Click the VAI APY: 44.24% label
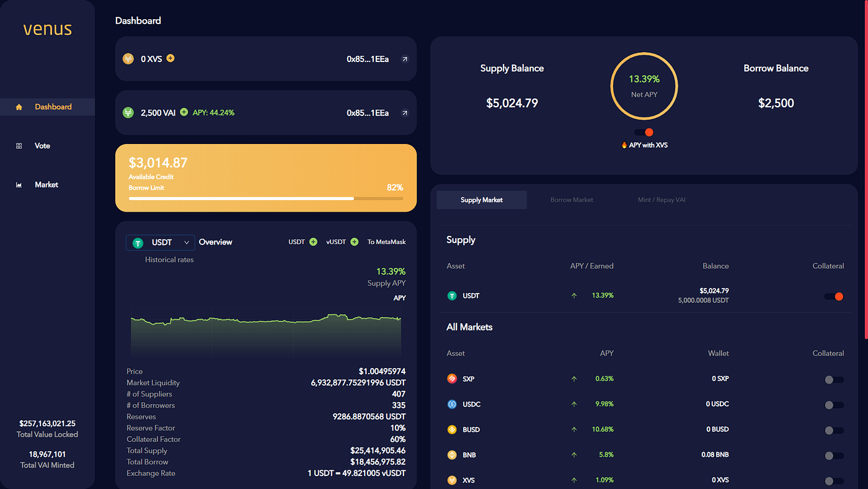This screenshot has width=868, height=489. coord(213,113)
